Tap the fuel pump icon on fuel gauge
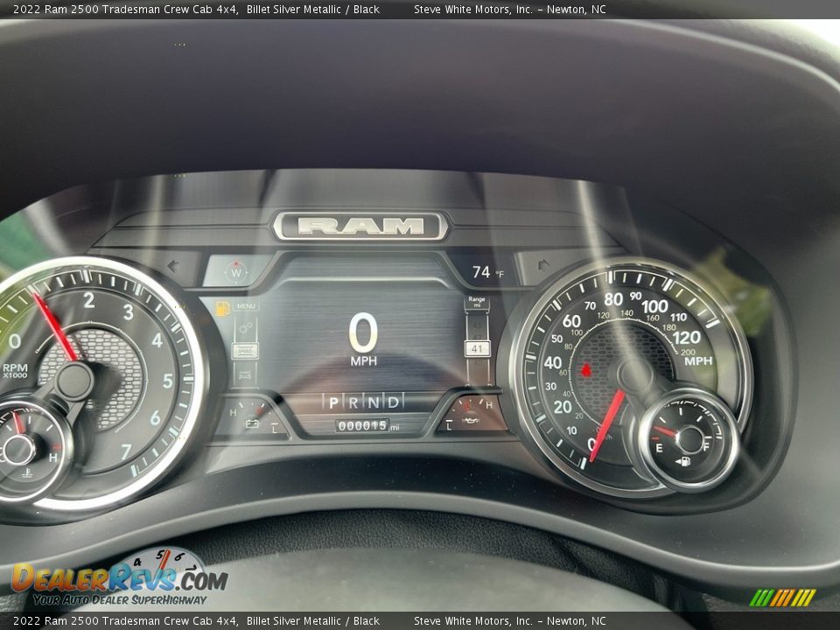840x630 pixels. click(x=683, y=461)
